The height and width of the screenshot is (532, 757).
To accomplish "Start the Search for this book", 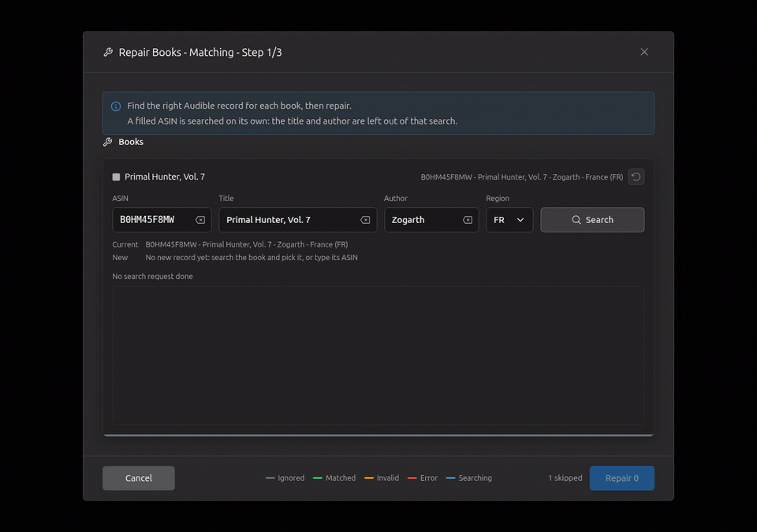I will [592, 220].
